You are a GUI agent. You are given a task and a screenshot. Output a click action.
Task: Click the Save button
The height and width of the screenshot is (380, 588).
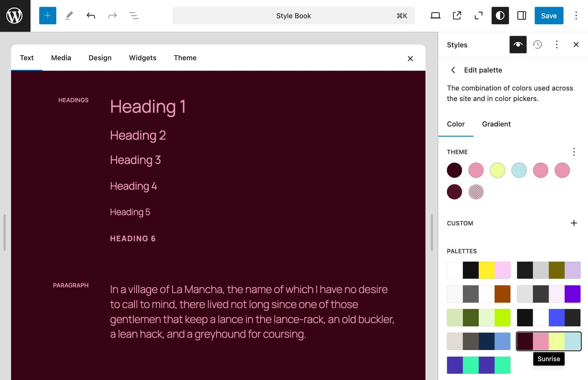tap(548, 16)
